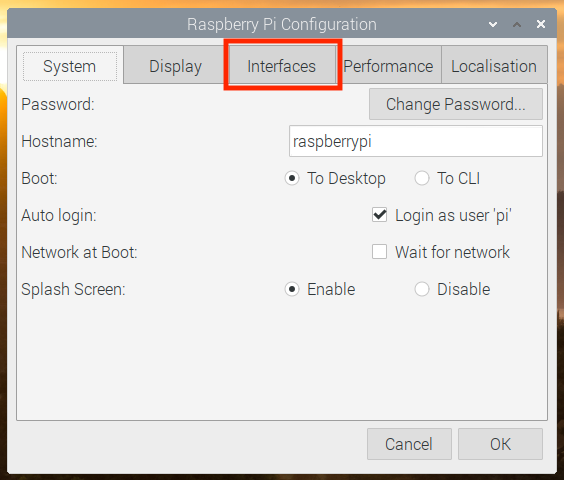The image size is (564, 480).
Task: Confirm settings with the OK button
Action: point(500,444)
